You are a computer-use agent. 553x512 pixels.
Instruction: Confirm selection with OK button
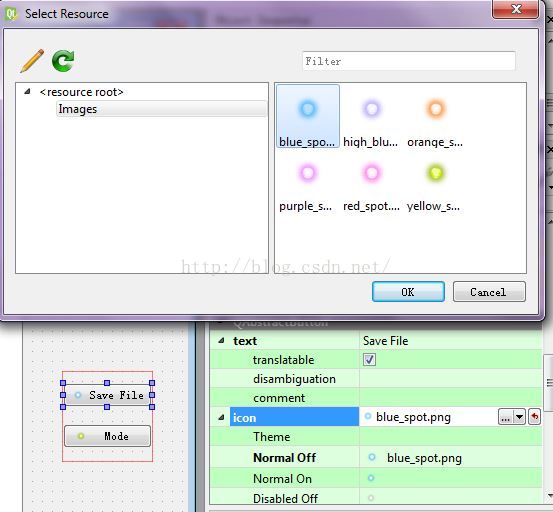(x=408, y=292)
